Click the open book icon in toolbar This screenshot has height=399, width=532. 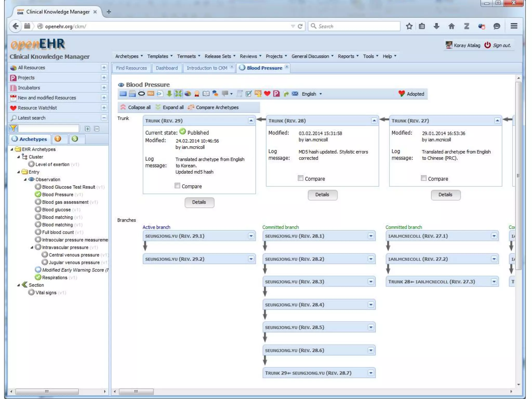(x=206, y=94)
